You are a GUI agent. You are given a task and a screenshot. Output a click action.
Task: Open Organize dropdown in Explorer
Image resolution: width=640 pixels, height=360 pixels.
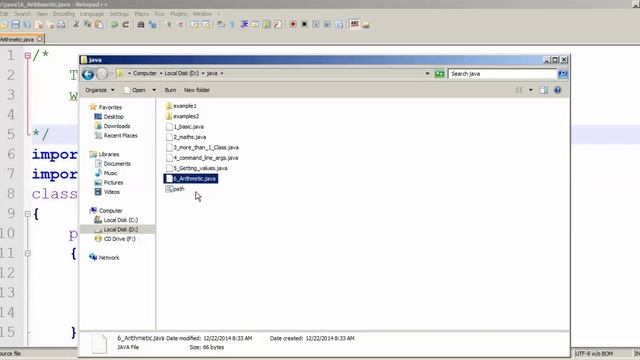point(100,90)
